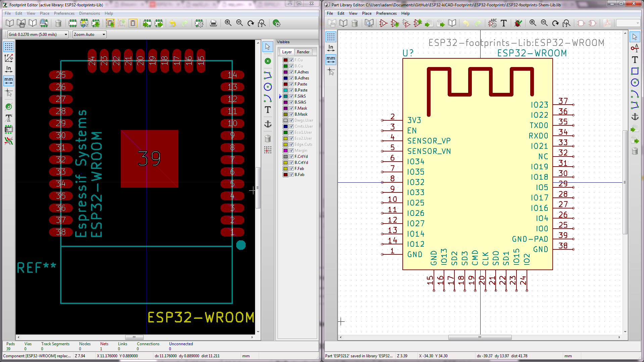
Task: Select working library book icon in Part Library Editor
Action: pos(343,23)
